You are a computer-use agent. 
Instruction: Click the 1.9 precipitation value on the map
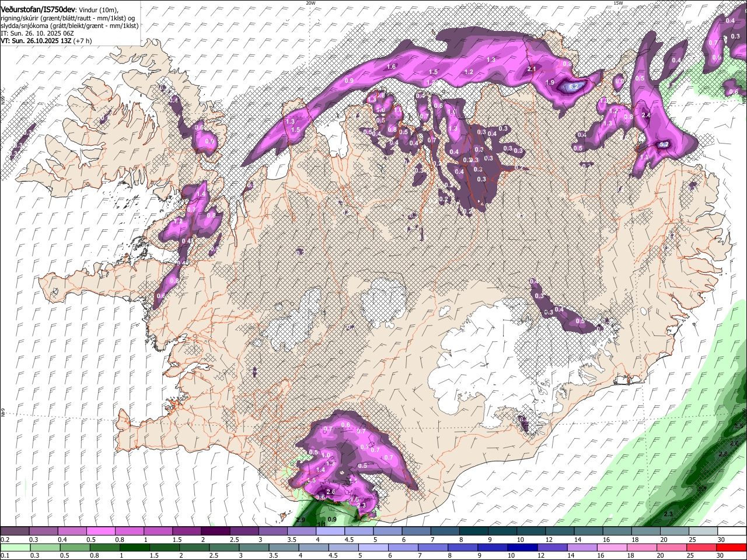[x=550, y=83]
